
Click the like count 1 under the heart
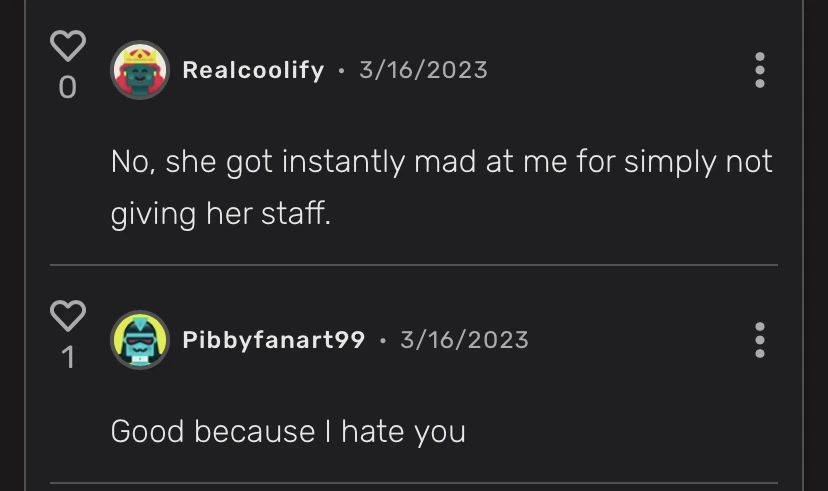tap(68, 357)
